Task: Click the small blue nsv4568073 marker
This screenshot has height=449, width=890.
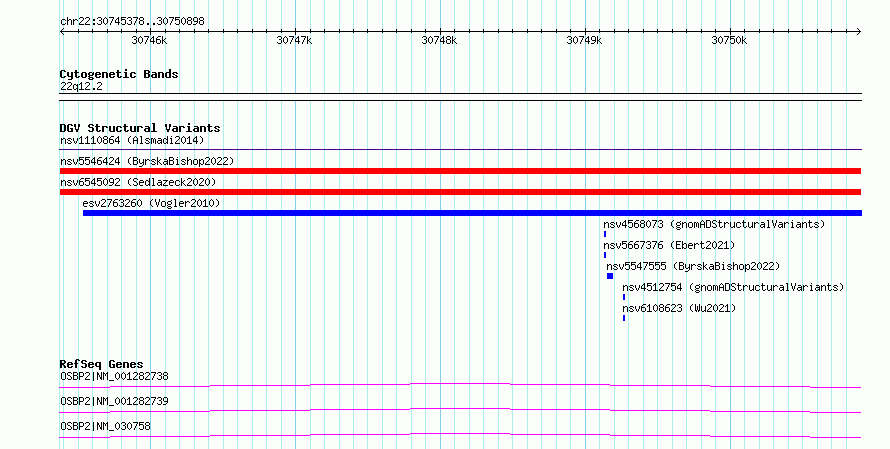Action: pos(605,234)
